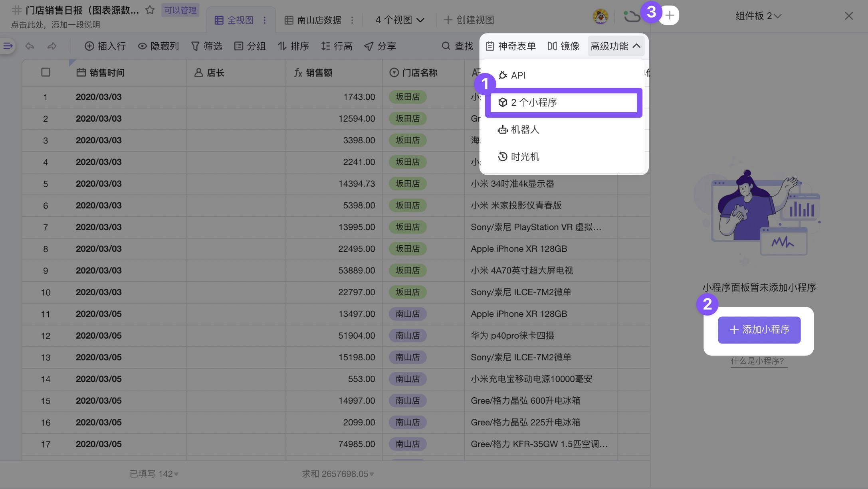Click the description field to add a note
This screenshot has height=489, width=868.
[x=56, y=24]
